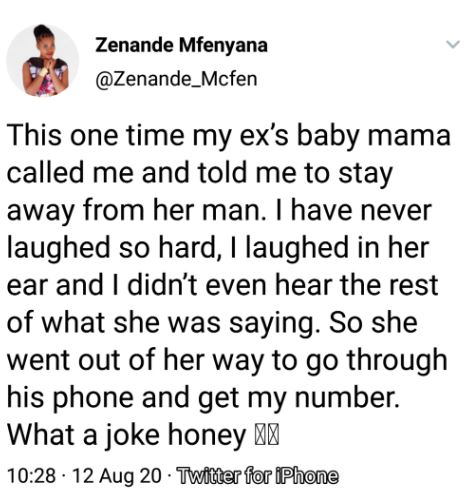The image size is (465, 497).
Task: Open the @Zenande_Mcfen handle link
Action: coord(176,79)
